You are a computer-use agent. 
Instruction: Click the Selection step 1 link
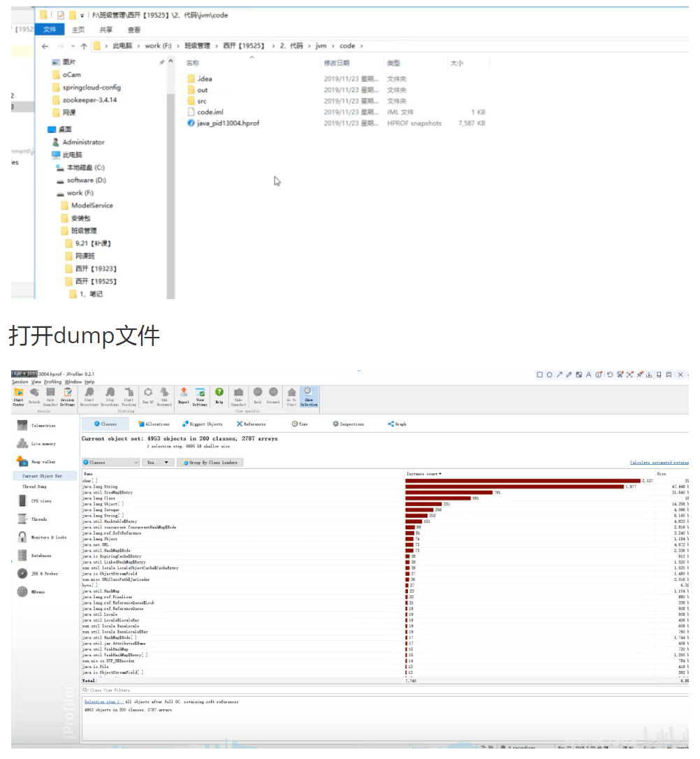[x=103, y=702]
